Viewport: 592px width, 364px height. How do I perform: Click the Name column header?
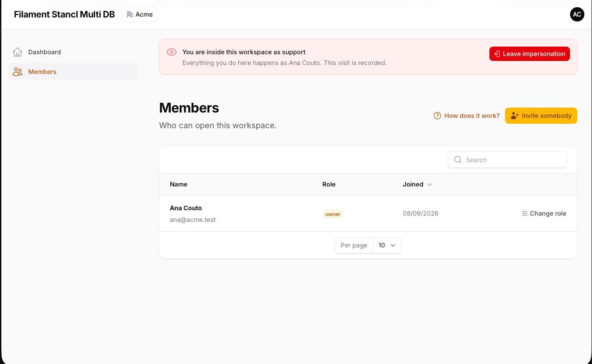178,184
